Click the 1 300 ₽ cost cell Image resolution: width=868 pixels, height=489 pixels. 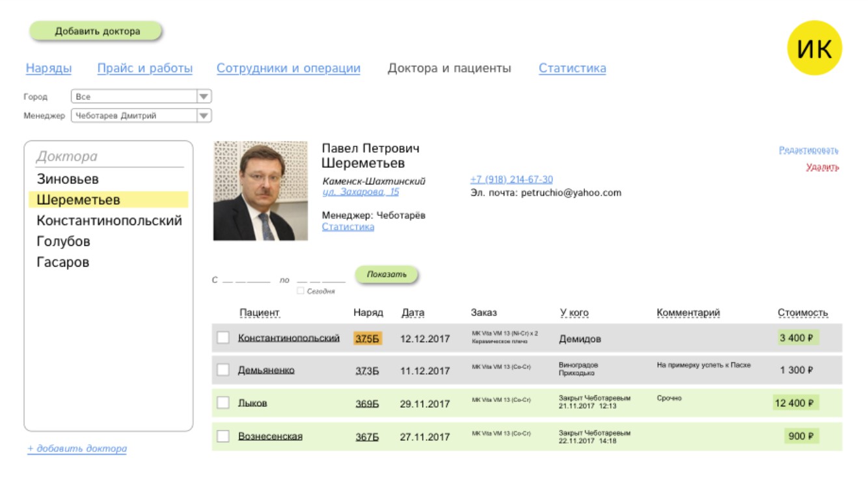(797, 370)
